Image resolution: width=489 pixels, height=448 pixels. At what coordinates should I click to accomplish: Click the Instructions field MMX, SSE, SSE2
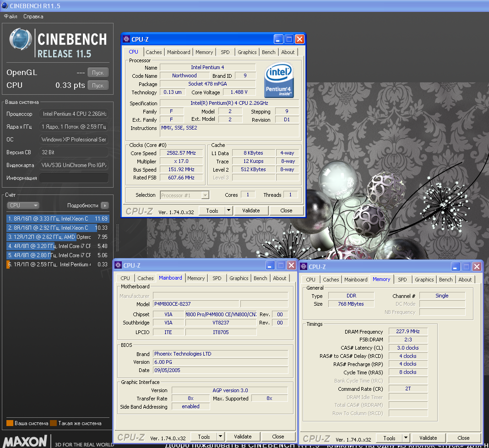[229, 130]
